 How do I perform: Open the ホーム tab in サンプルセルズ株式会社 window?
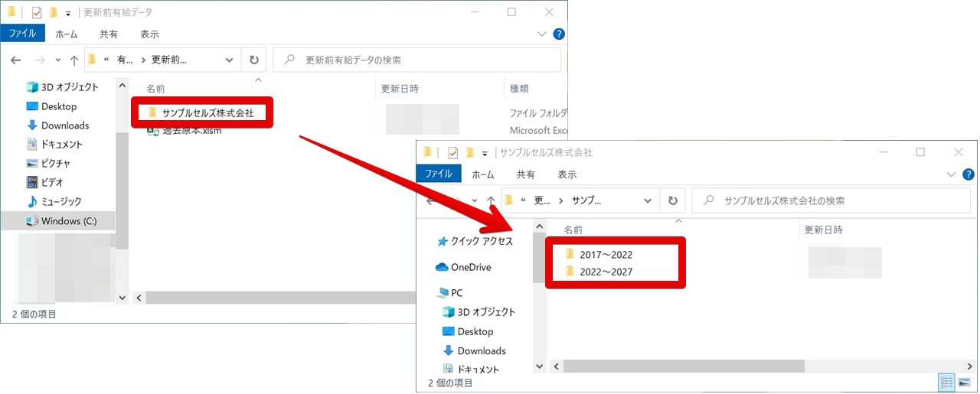pos(483,174)
